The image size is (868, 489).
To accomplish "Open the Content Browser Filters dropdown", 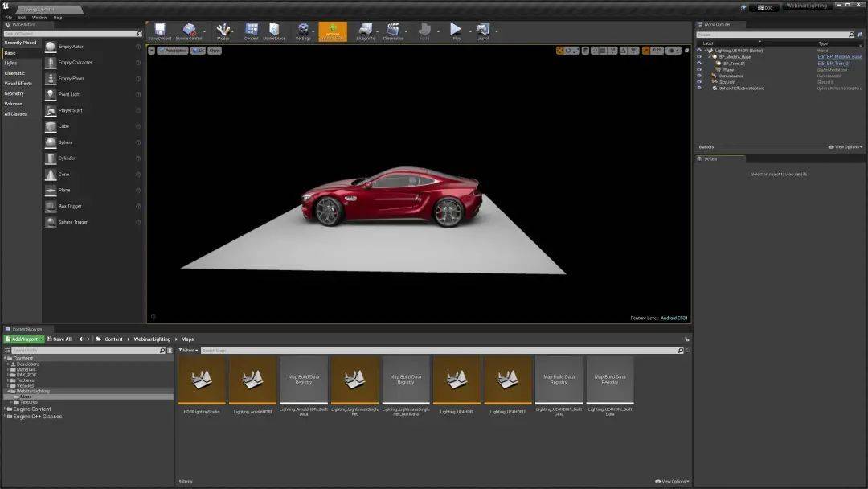I will click(x=188, y=351).
